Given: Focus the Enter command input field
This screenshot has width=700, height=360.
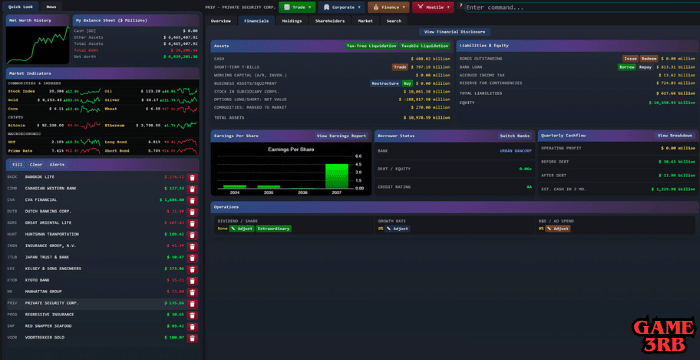Looking at the screenshot, I should pyautogui.click(x=582, y=8).
